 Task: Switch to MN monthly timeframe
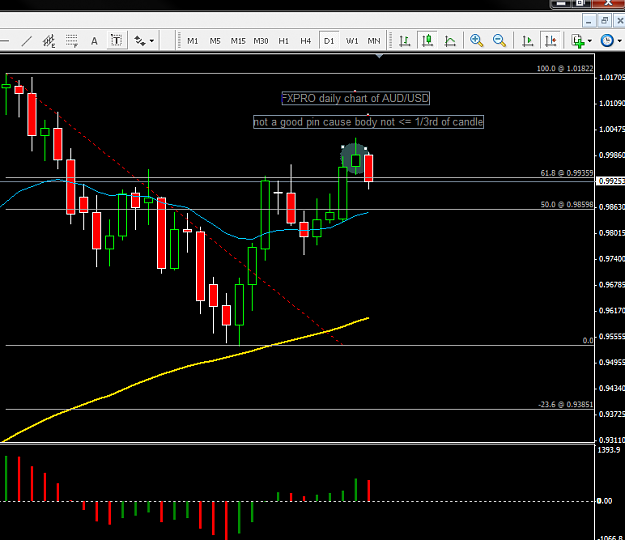pos(374,41)
